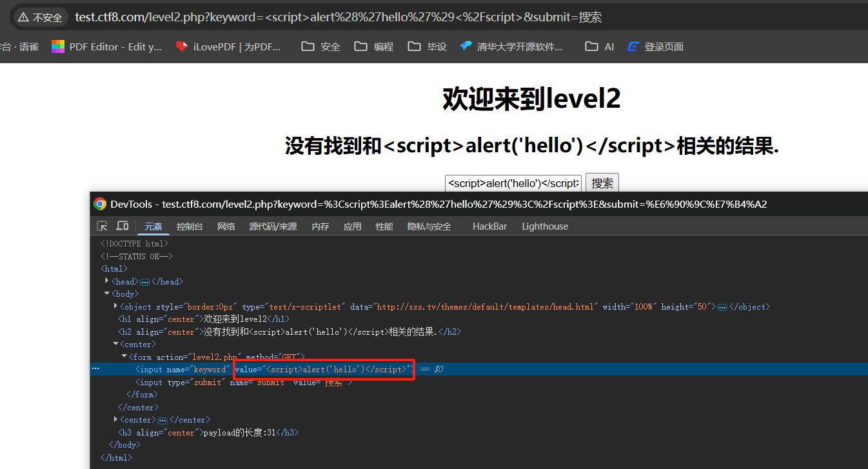
Task: Click the ellipsis badge in the head node
Action: click(145, 282)
